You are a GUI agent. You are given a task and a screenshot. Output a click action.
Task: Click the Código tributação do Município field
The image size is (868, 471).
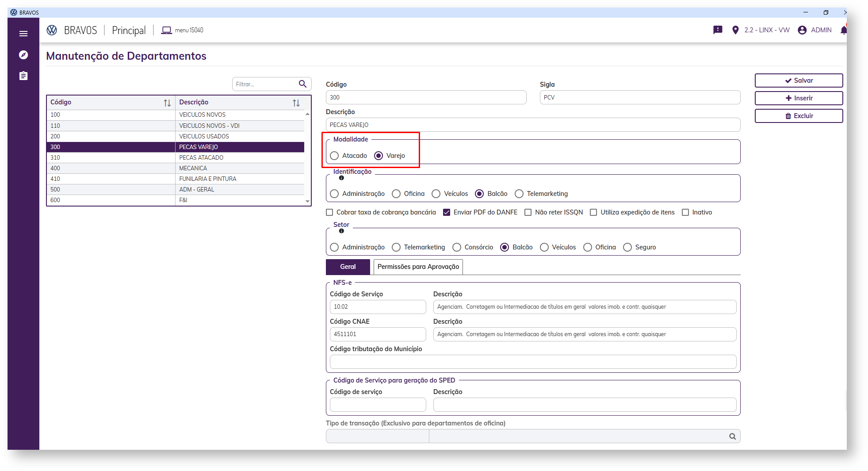tap(533, 362)
